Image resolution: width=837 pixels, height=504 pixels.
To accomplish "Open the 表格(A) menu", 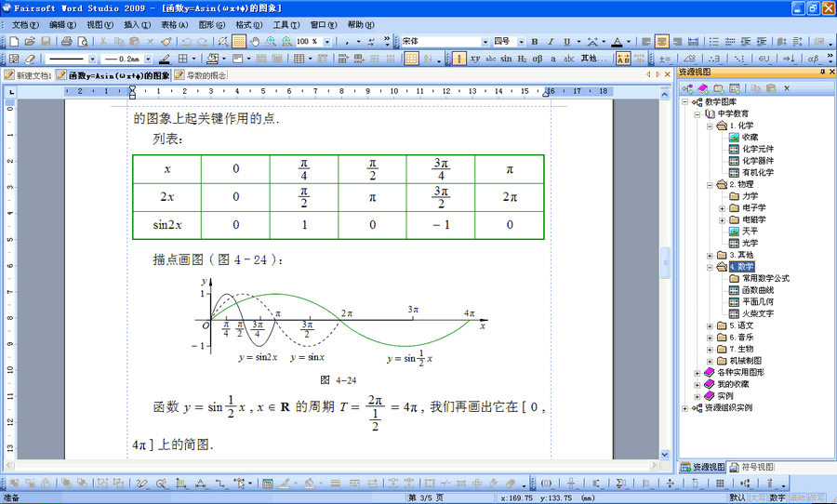I will click(x=175, y=24).
